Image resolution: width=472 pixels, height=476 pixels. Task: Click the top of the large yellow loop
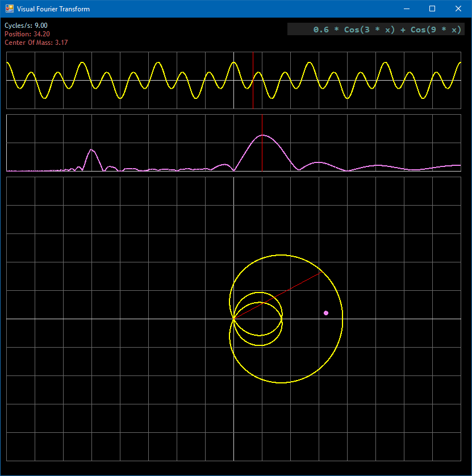[284, 255]
